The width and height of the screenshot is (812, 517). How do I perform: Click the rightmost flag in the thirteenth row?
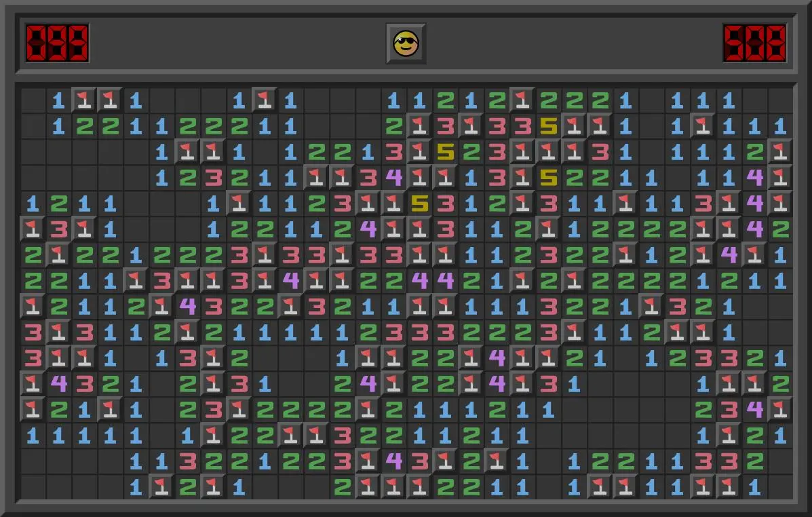(x=780, y=410)
